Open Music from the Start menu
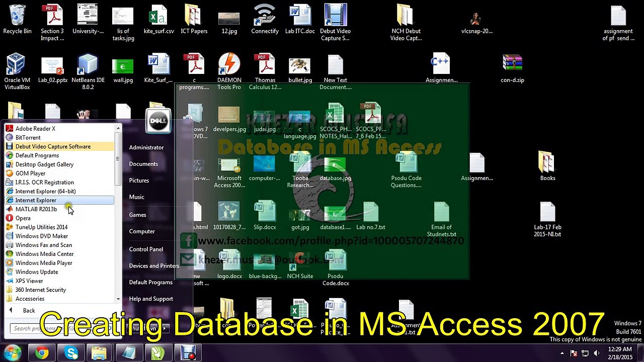Image resolution: width=644 pixels, height=362 pixels. 137,197
